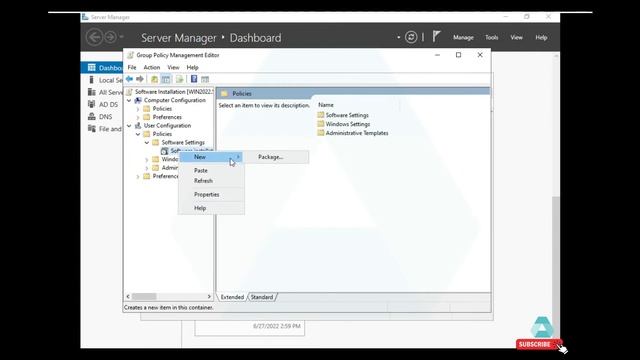Image resolution: width=640 pixels, height=360 pixels.
Task: Collapse Policies under User Configuration
Action: [x=138, y=134]
